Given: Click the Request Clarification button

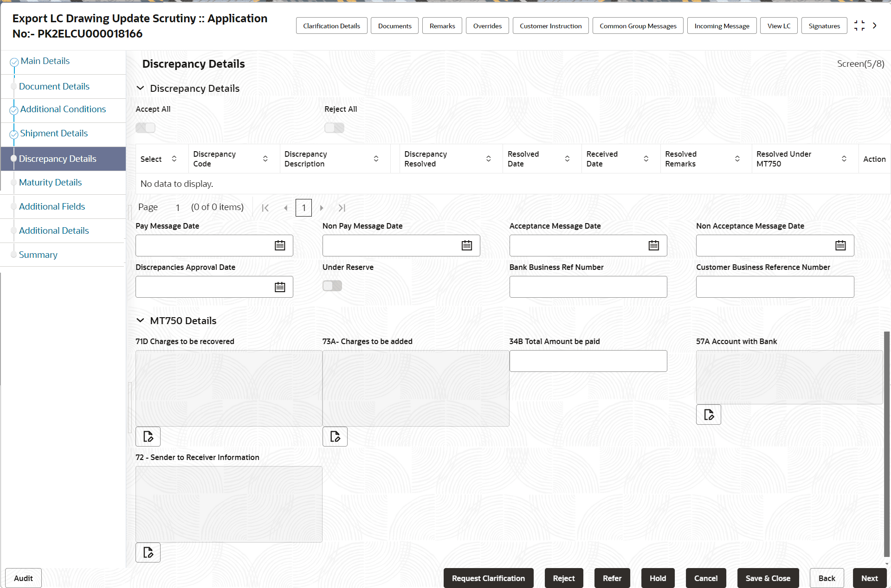Looking at the screenshot, I should pos(488,578).
